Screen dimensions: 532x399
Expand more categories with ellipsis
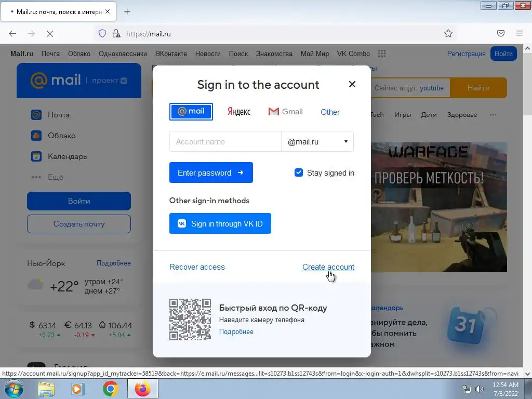(493, 115)
